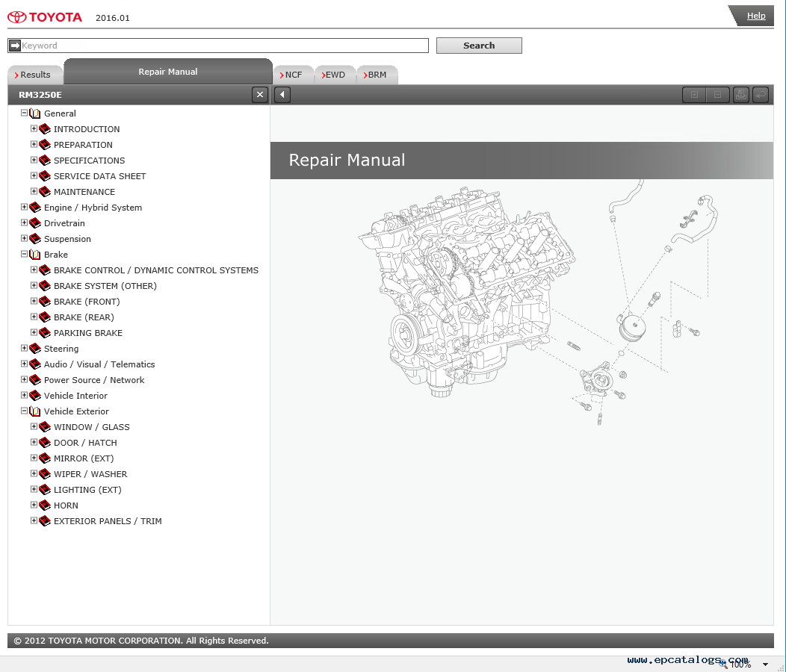786x672 pixels.
Task: Click the arrow icon beside the Keyword field
Action: (15, 46)
